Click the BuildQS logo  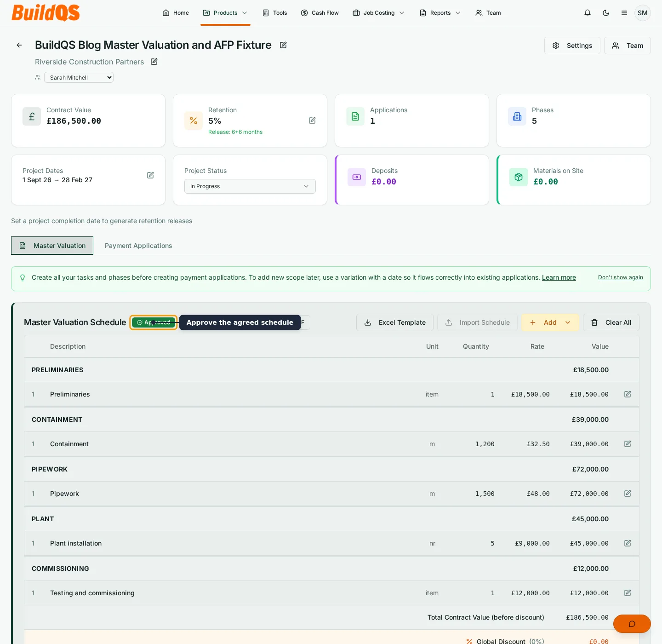point(46,12)
